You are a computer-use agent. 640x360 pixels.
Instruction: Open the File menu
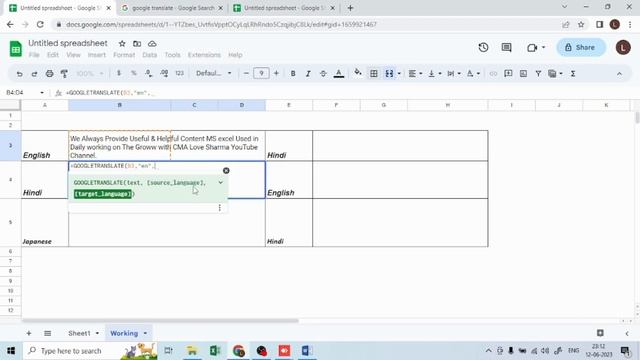[34, 55]
